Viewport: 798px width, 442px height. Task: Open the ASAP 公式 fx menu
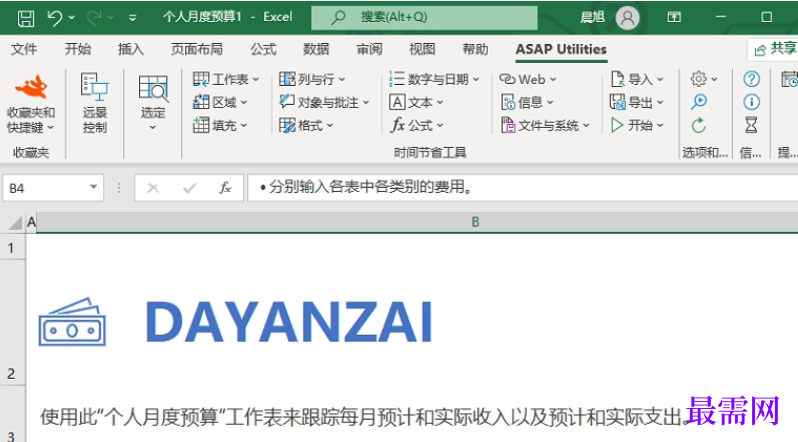pyautogui.click(x=416, y=125)
